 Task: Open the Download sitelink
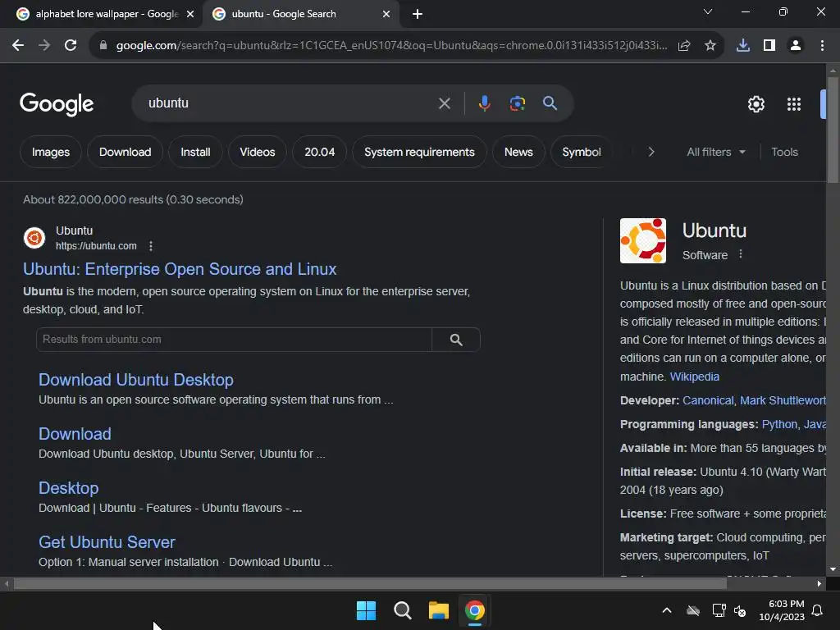point(75,434)
